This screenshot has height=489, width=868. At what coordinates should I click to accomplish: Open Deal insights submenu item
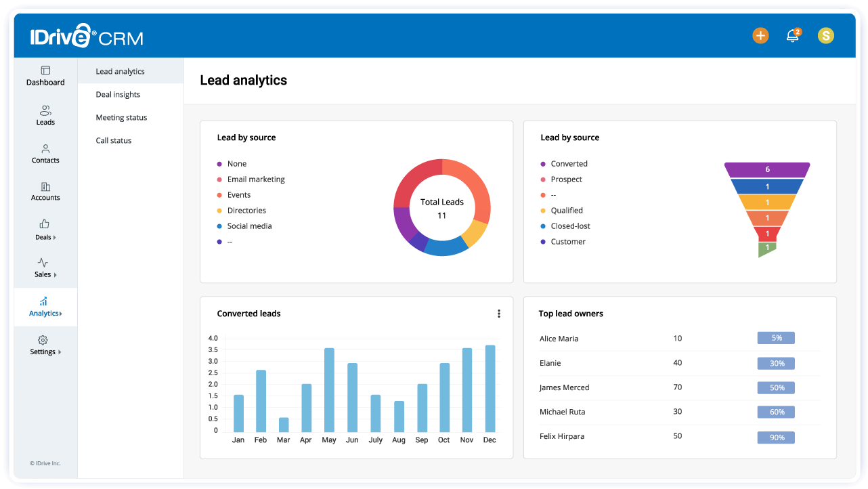(118, 94)
